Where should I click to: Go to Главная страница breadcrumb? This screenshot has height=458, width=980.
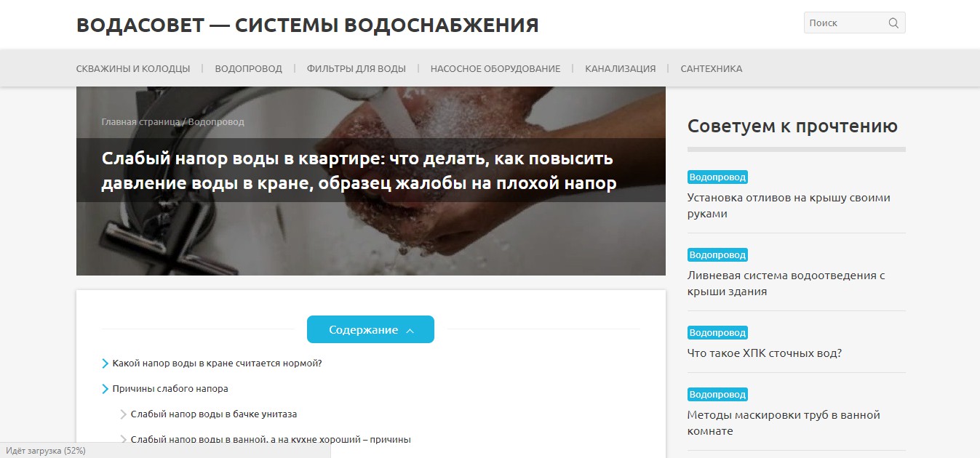140,121
